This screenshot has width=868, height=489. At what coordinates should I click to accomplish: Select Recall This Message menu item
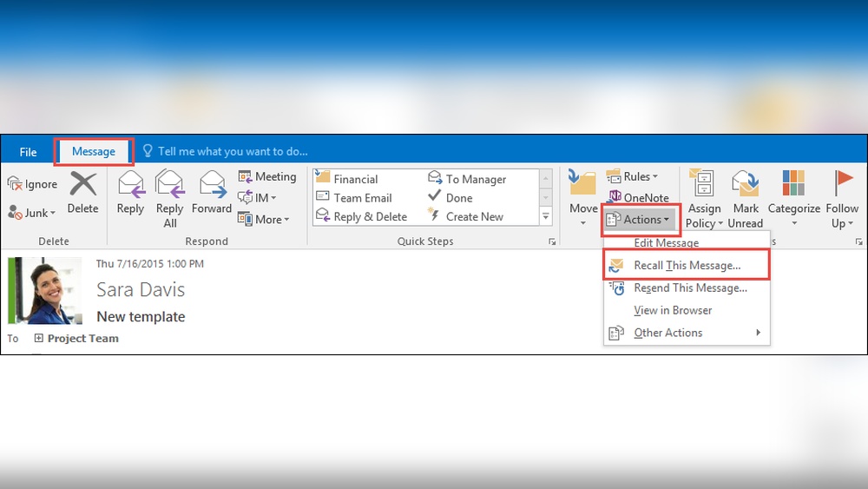(x=687, y=266)
